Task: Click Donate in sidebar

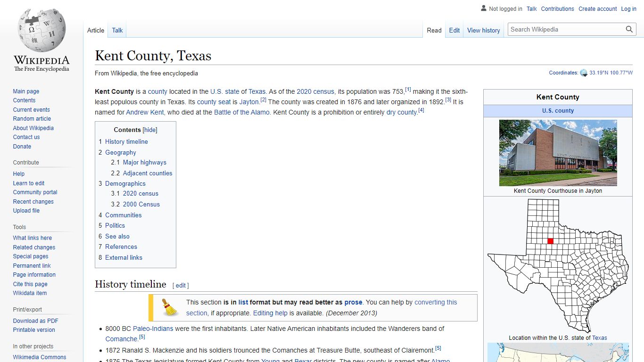Action: click(22, 147)
